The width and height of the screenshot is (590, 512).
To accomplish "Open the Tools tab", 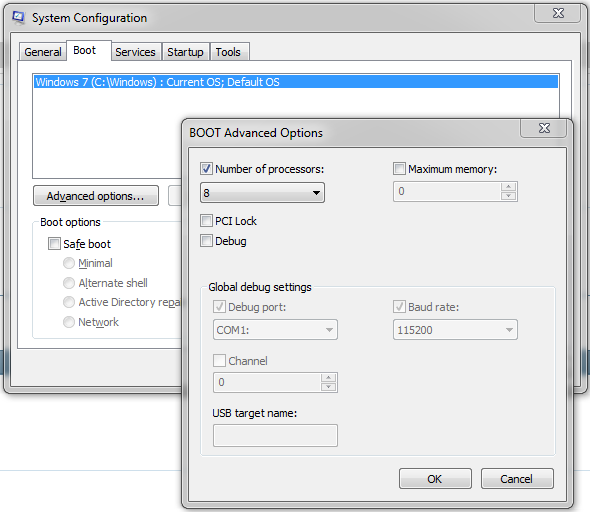I will pyautogui.click(x=229, y=52).
